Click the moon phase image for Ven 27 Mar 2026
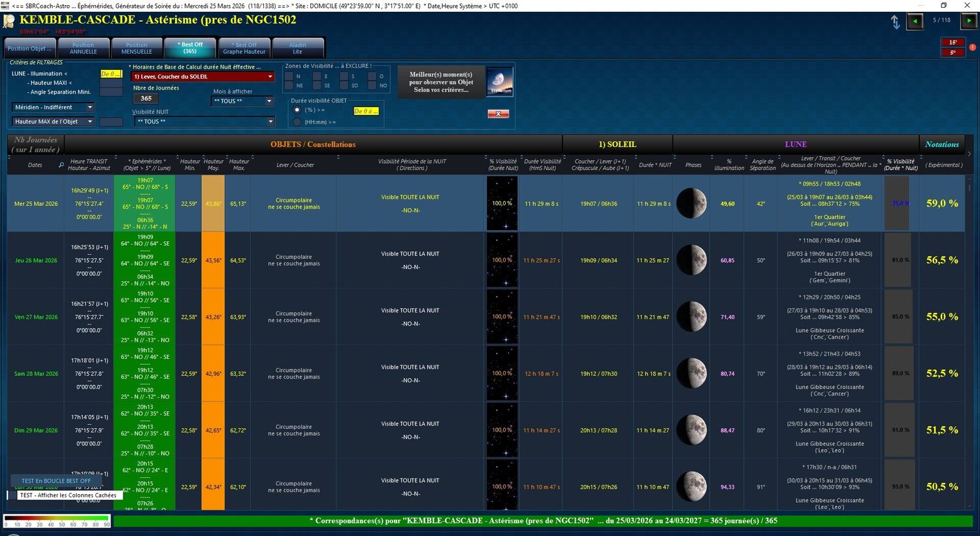 (693, 317)
